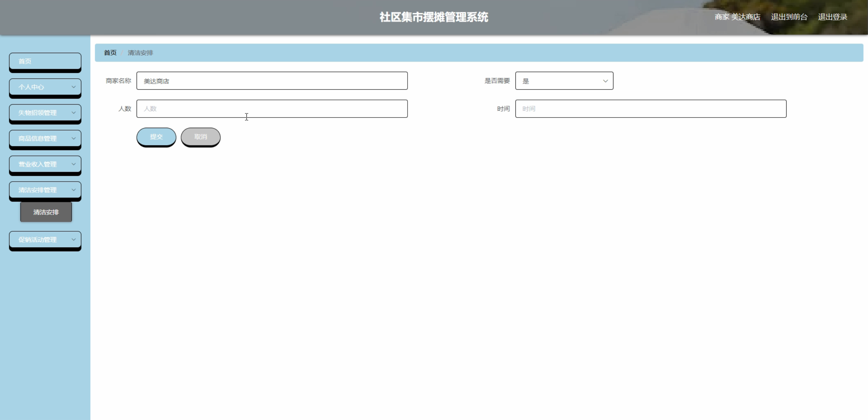The image size is (868, 420).
Task: Expand the 促销活动管理 sidebar menu
Action: [45, 240]
